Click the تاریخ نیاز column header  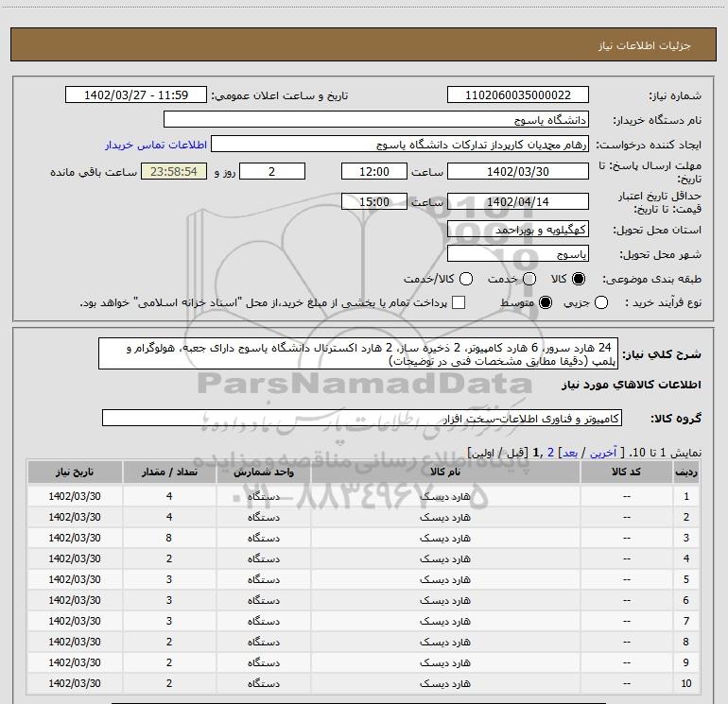click(x=75, y=472)
